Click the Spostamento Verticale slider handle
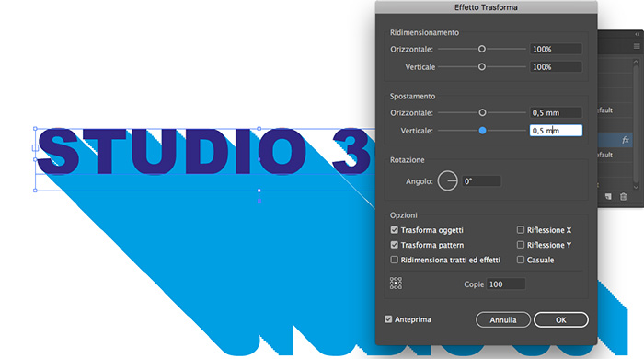Viewport: 644px width, 359px height. (483, 130)
